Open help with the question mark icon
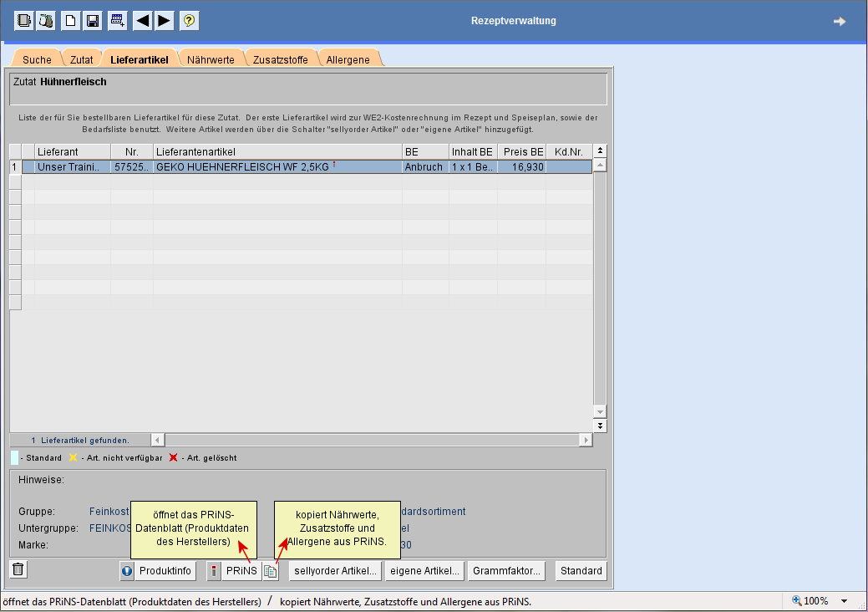Screen dimensions: 868x612 point(190,21)
